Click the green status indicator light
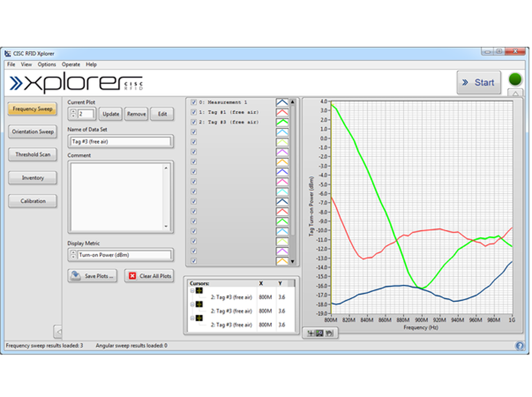Image resolution: width=532 pixels, height=397 pixels. tap(515, 79)
